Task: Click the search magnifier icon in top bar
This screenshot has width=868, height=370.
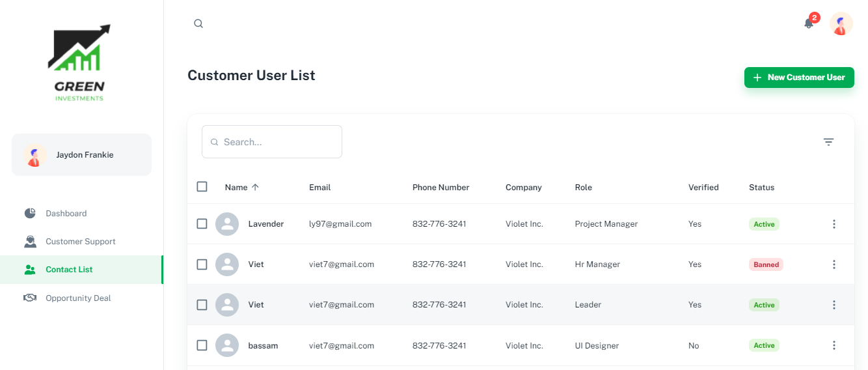Action: click(198, 23)
